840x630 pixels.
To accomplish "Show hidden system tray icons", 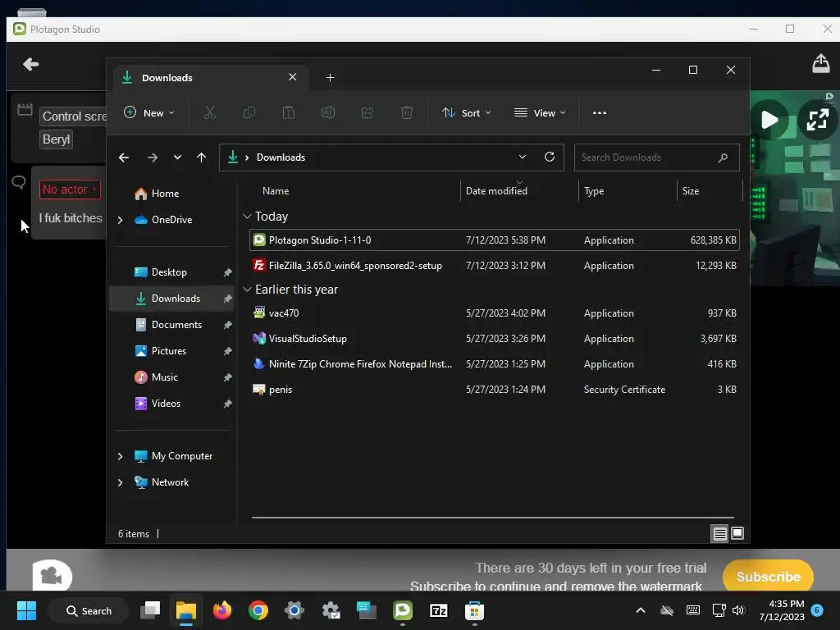I will point(640,610).
